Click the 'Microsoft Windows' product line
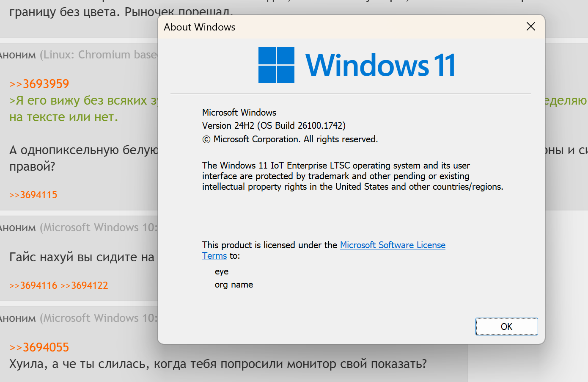The height and width of the screenshot is (382, 588). (x=239, y=112)
